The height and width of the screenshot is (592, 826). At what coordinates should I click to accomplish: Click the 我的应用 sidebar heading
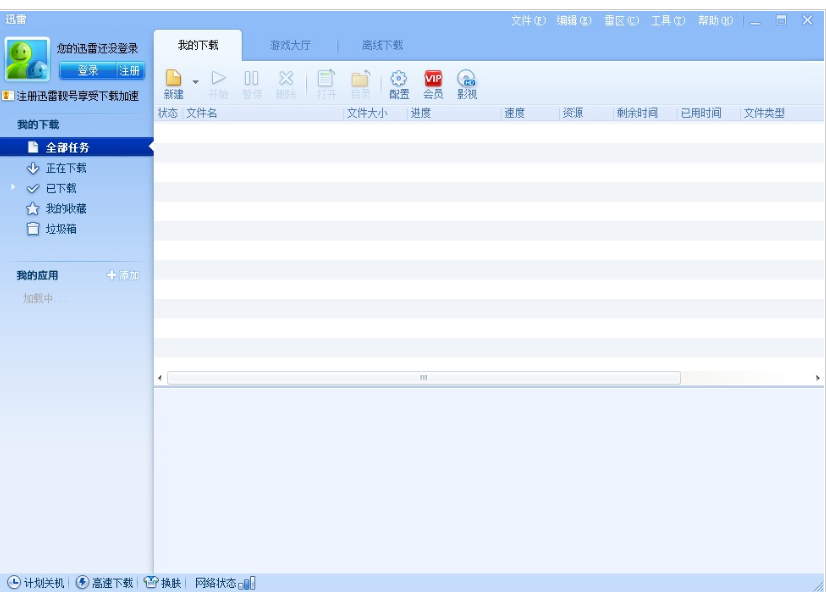click(x=37, y=275)
